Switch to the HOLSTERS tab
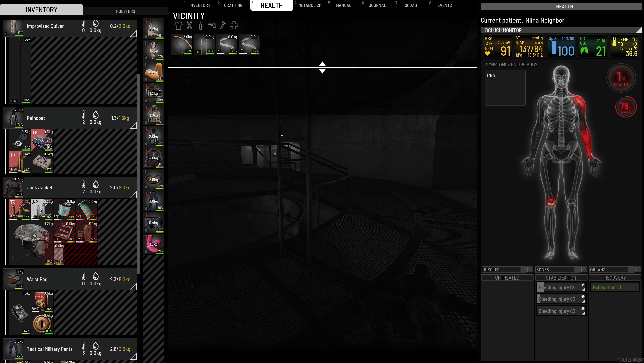644x363 pixels. [125, 11]
